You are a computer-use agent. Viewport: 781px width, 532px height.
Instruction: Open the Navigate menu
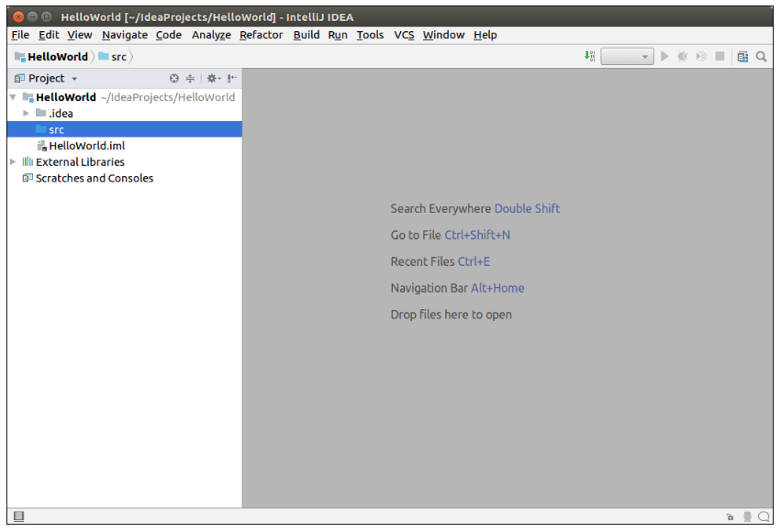[x=125, y=35]
